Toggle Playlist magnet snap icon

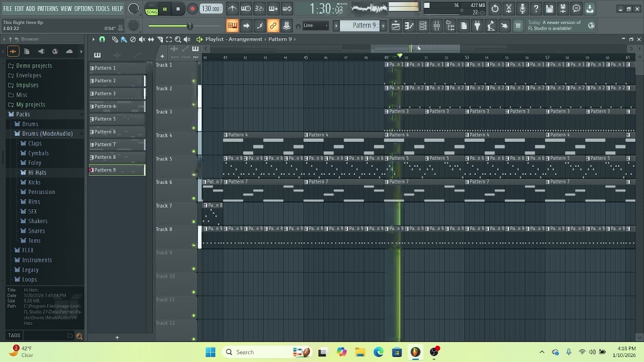tap(102, 39)
